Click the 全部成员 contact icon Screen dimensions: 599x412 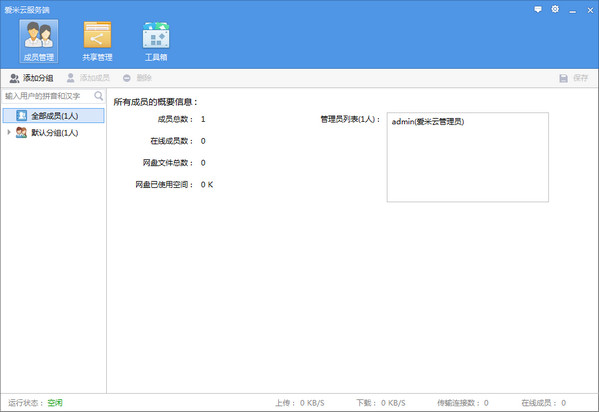(x=21, y=116)
